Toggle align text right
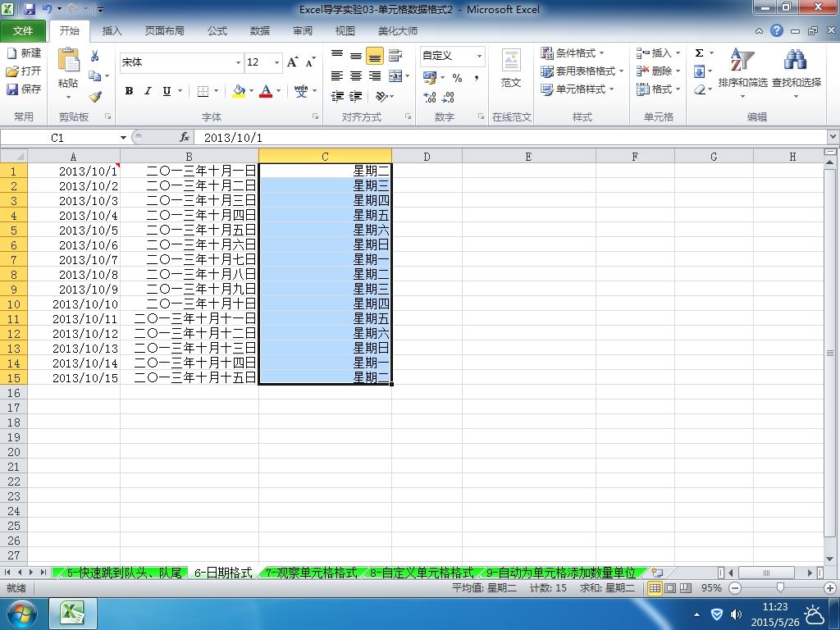The image size is (840, 630). coord(374,76)
